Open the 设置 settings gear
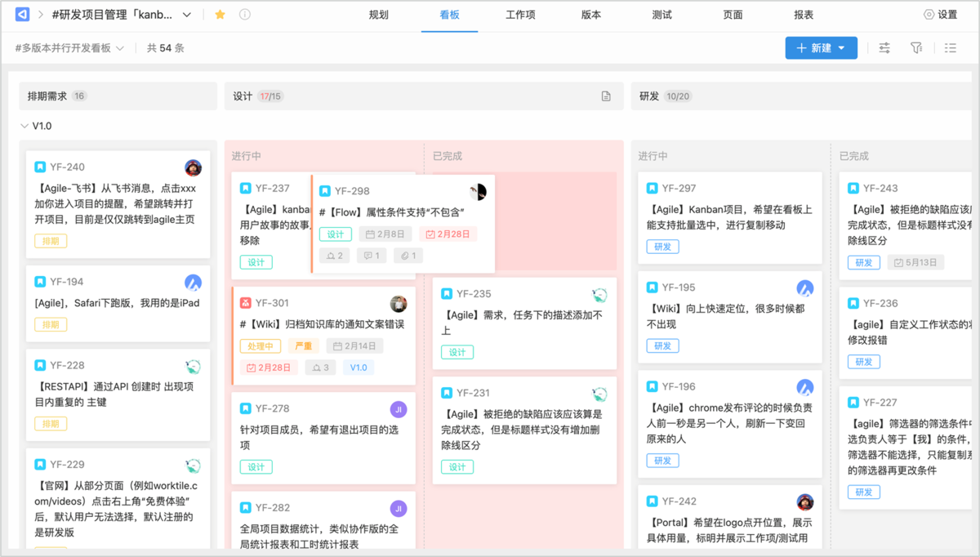The width and height of the screenshot is (980, 557). tap(940, 15)
